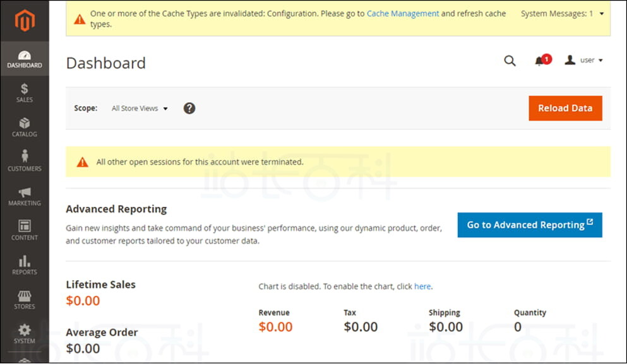Viewport: 627px width, 364px height.
Task: Open the Catalog sidebar section
Action: (x=25, y=127)
